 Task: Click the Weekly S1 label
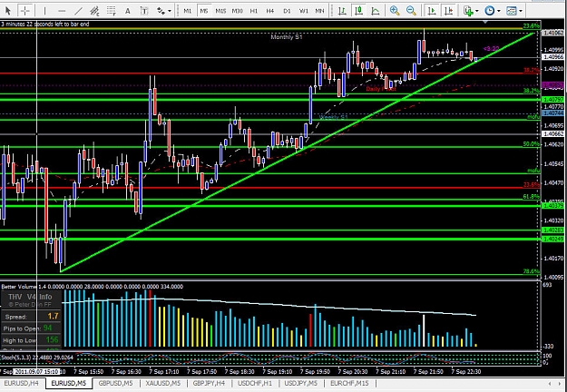pyautogui.click(x=334, y=118)
